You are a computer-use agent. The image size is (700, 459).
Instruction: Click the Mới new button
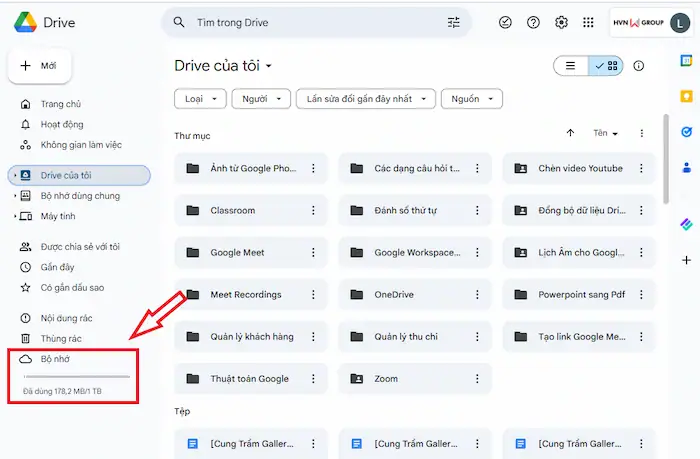39,66
